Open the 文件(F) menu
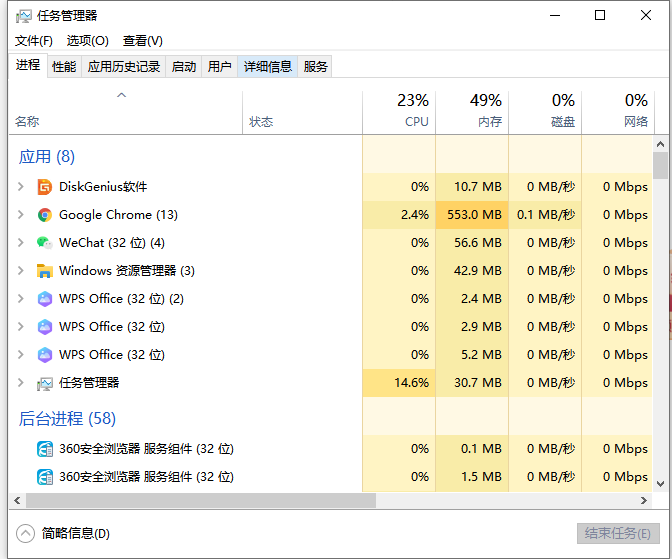Screen dimensions: 672x559 tap(34, 41)
